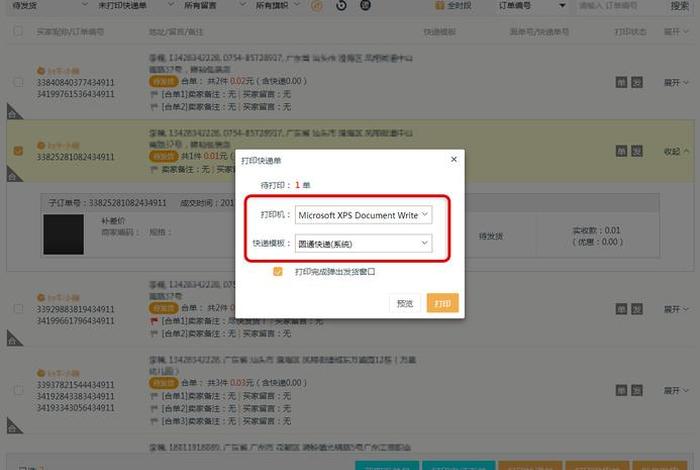Click the 全时段 time range label
Screen dimensions: 700x470
459,6
